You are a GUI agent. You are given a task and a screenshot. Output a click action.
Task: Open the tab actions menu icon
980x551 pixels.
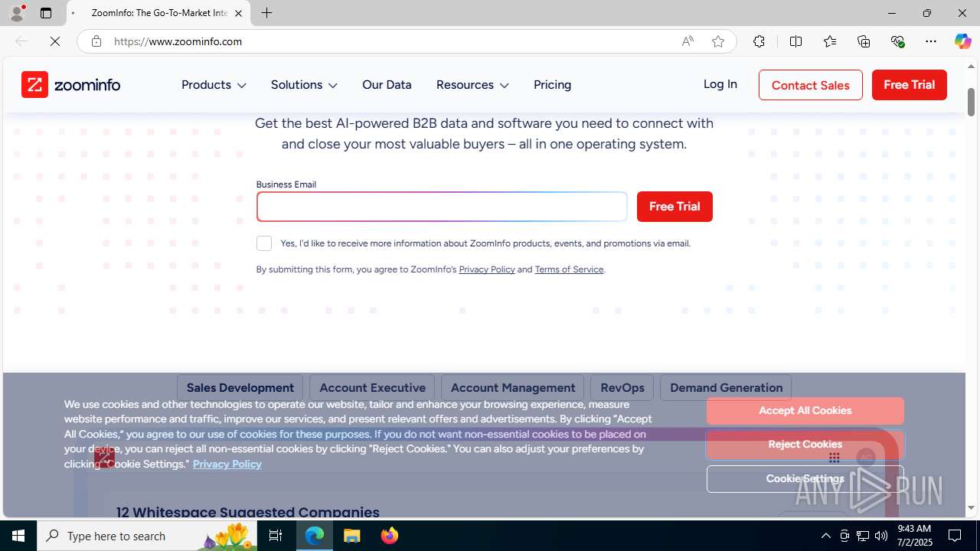click(46, 13)
